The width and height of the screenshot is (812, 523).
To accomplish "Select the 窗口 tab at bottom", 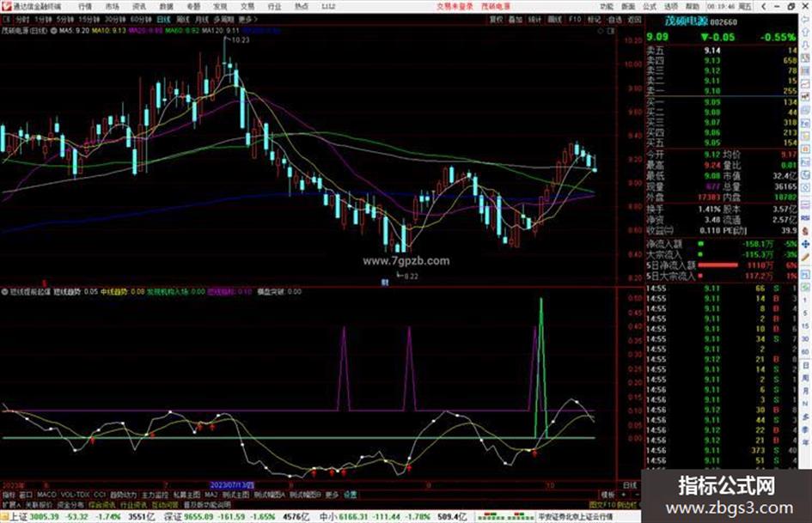I will click(x=26, y=495).
